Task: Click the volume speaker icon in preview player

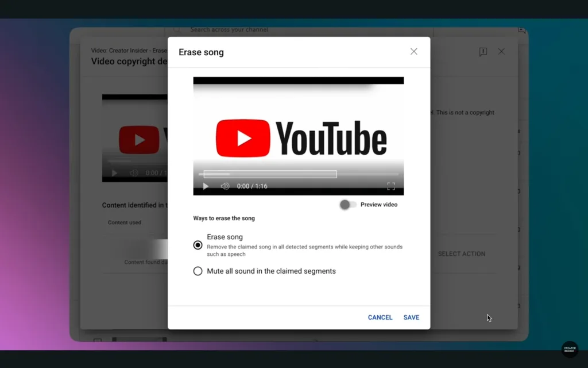Action: pyautogui.click(x=225, y=186)
